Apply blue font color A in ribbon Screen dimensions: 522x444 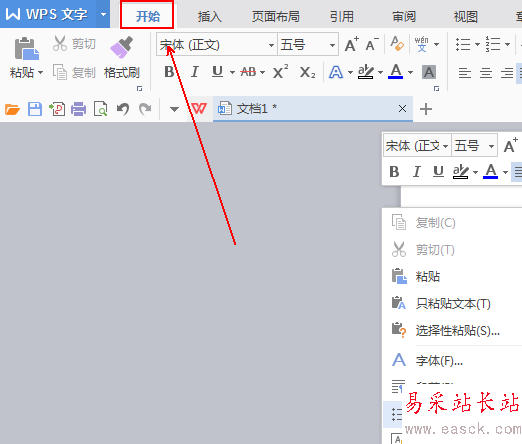[396, 71]
